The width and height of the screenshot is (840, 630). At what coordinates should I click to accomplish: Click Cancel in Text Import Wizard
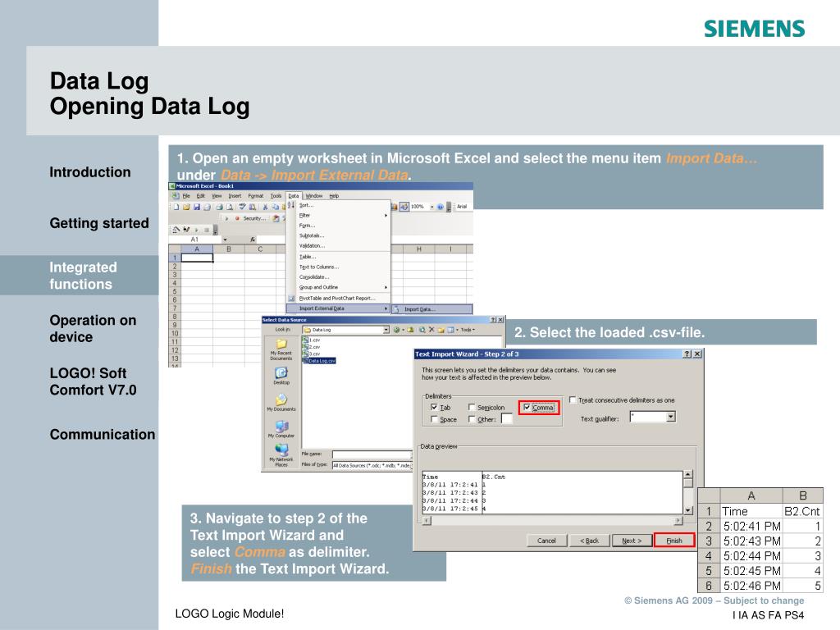(x=546, y=541)
